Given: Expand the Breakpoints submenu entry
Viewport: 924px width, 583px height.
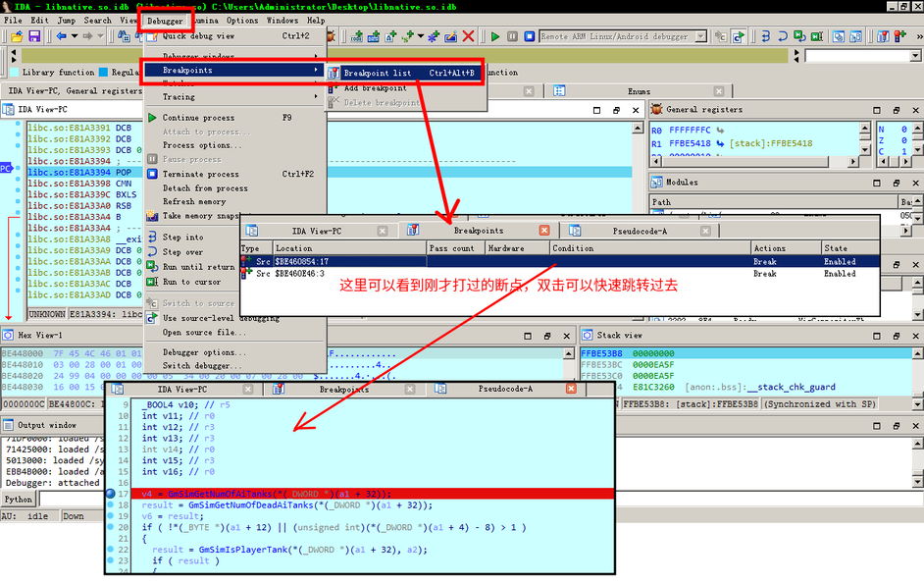Looking at the screenshot, I should coord(234,70).
